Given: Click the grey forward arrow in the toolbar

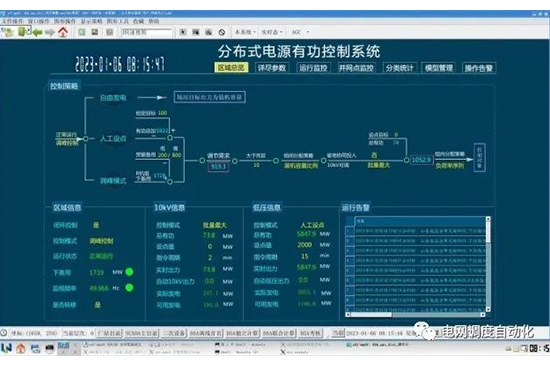Looking at the screenshot, I should (50, 33).
